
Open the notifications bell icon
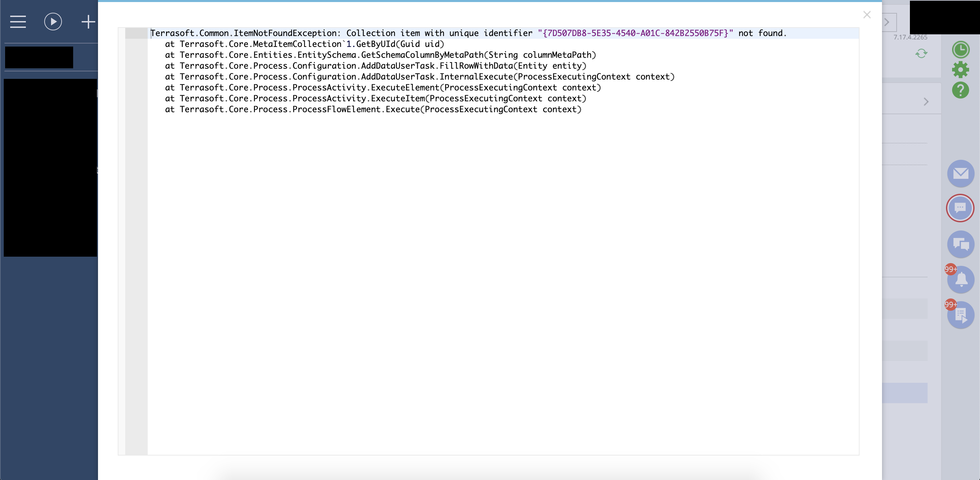(961, 279)
